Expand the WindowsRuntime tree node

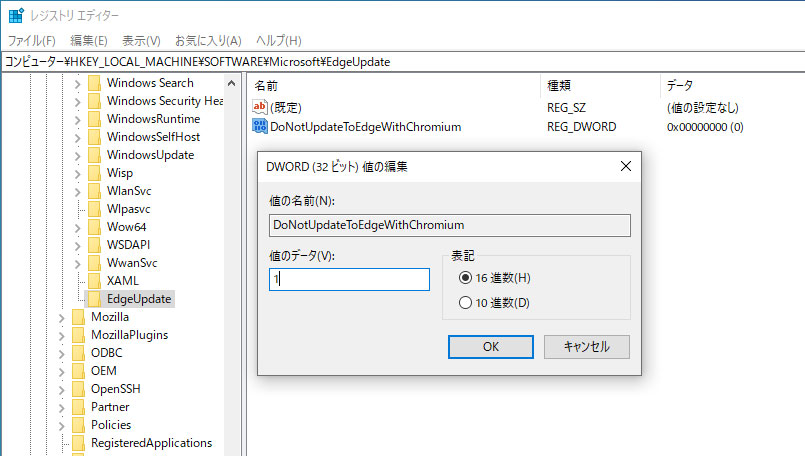[x=78, y=120]
